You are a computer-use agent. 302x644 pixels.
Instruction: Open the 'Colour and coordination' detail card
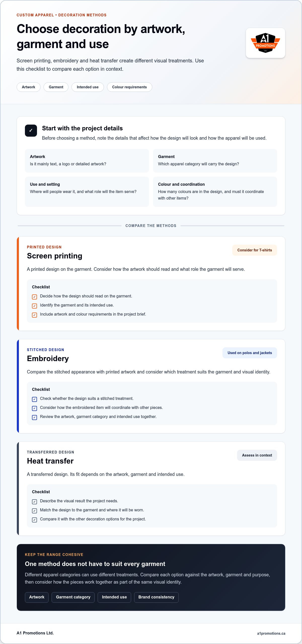click(215, 192)
